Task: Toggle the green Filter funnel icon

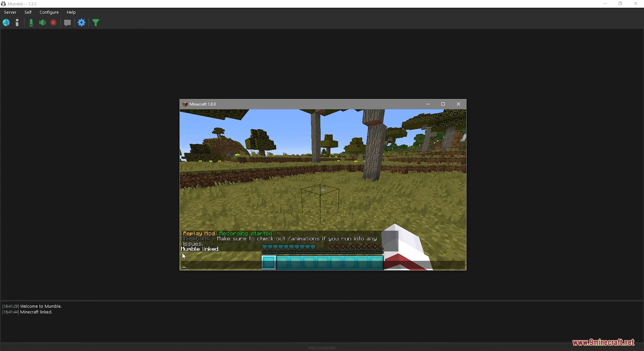Action: click(96, 23)
